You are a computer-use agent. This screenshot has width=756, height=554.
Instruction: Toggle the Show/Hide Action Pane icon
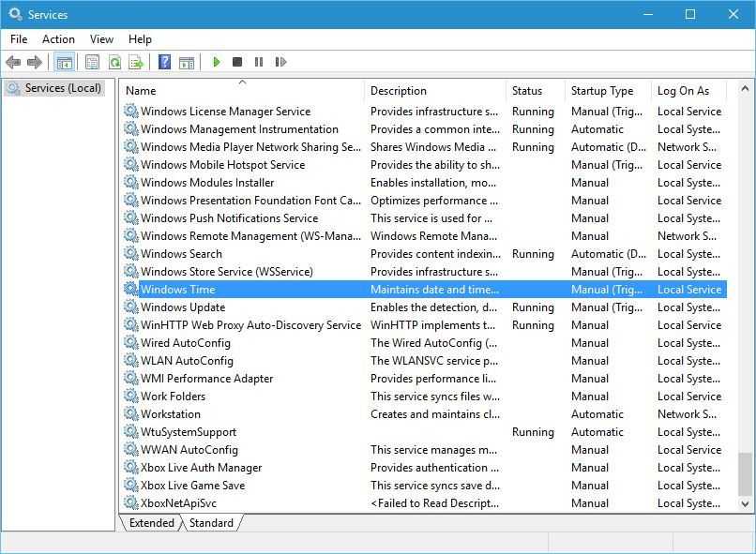click(x=187, y=62)
